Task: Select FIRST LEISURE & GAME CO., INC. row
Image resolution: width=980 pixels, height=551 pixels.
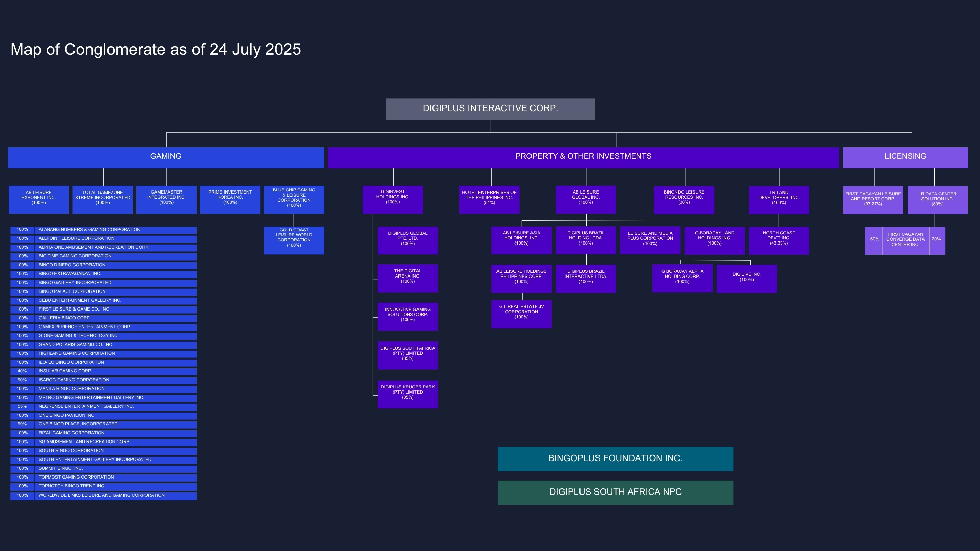Action: click(103, 310)
